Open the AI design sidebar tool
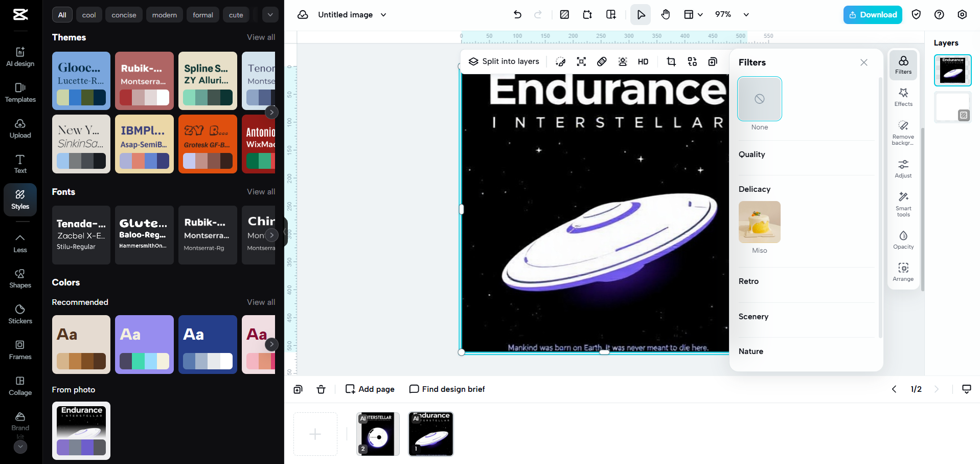The image size is (980, 464). (x=20, y=56)
